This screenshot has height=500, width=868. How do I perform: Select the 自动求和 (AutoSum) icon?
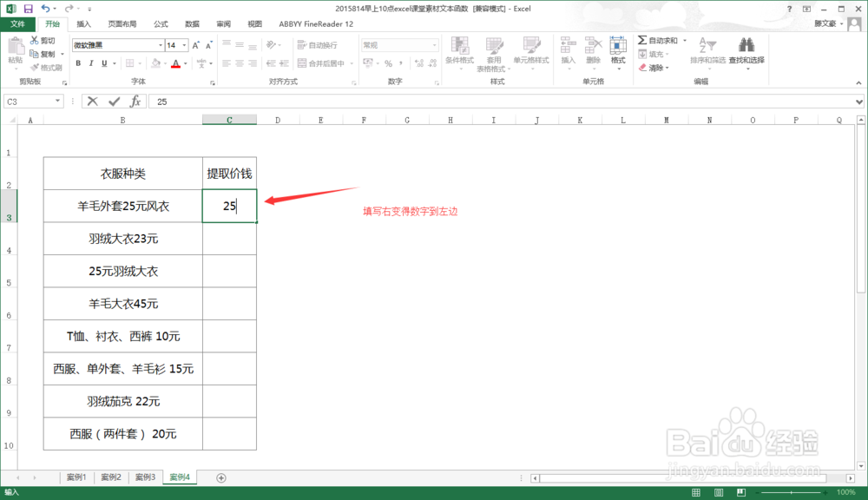(642, 40)
